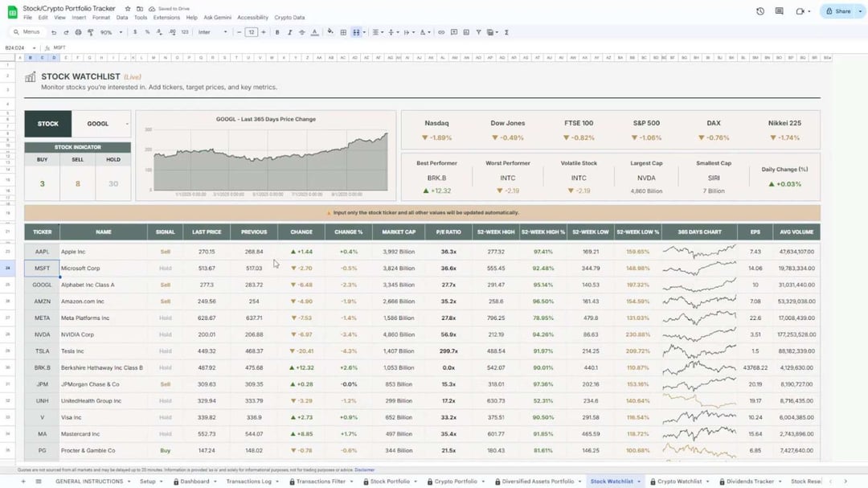The height and width of the screenshot is (488, 868).
Task: Select the AAPL ticker cell
Action: 42,252
